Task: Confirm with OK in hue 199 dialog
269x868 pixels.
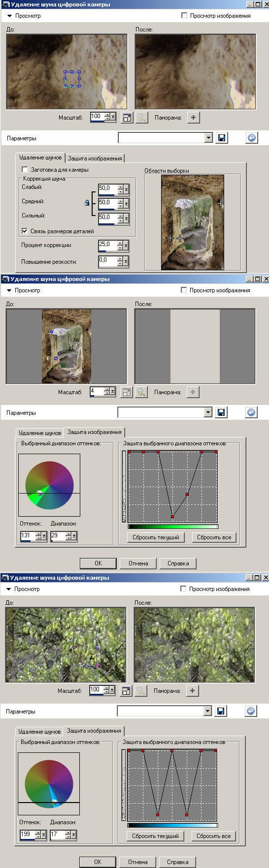Action: click(98, 862)
